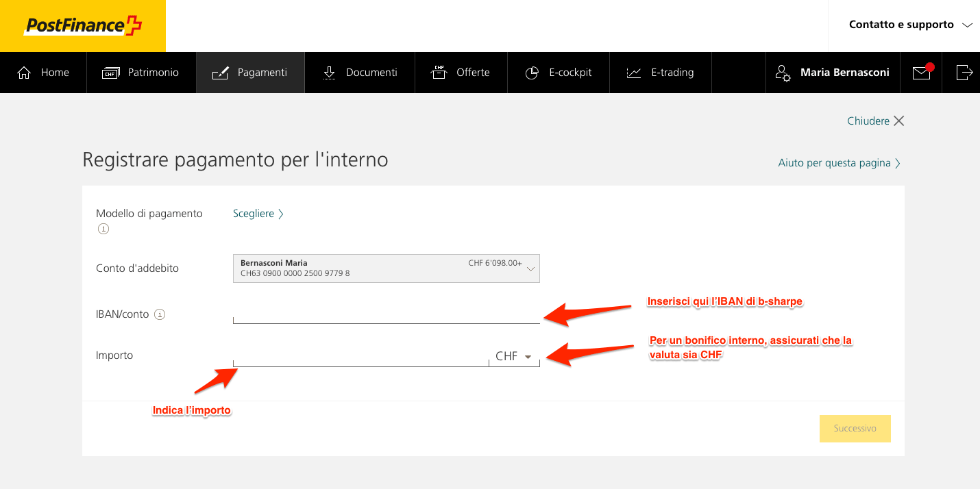
Task: Click the Scegliere payment template link
Action: click(x=258, y=214)
